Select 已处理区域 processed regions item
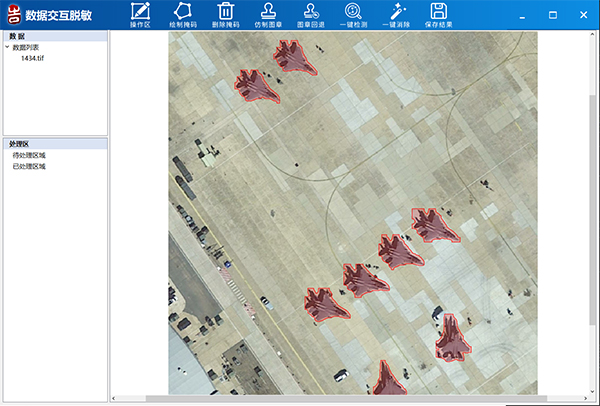Viewport: 600px width, 406px height. [x=29, y=166]
